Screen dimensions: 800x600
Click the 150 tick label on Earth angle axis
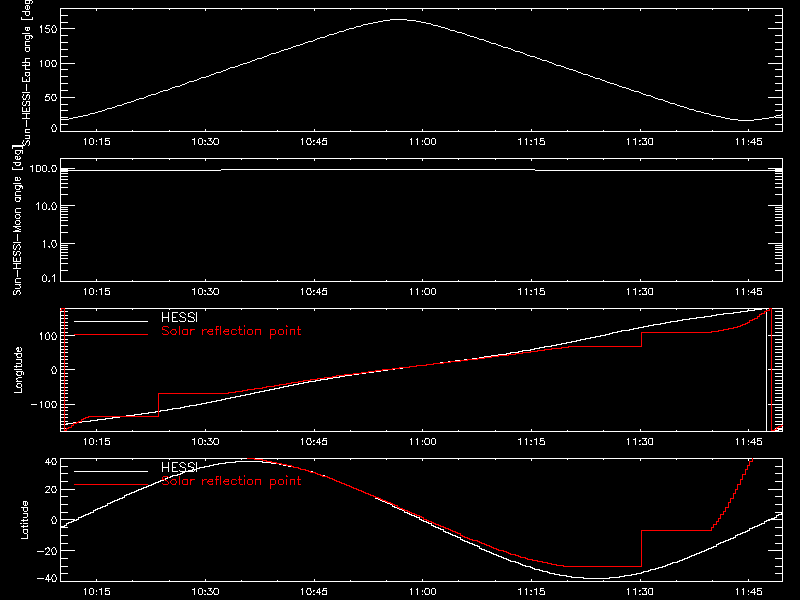pos(48,30)
